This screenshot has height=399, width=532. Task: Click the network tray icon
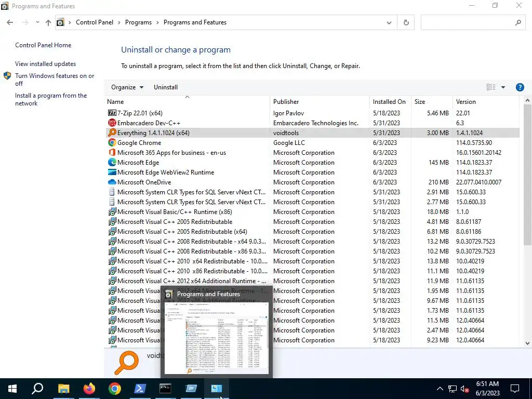click(453, 389)
